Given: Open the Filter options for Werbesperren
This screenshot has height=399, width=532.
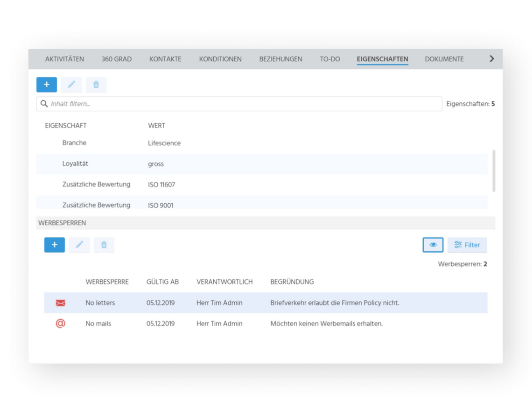Looking at the screenshot, I should coord(467,245).
